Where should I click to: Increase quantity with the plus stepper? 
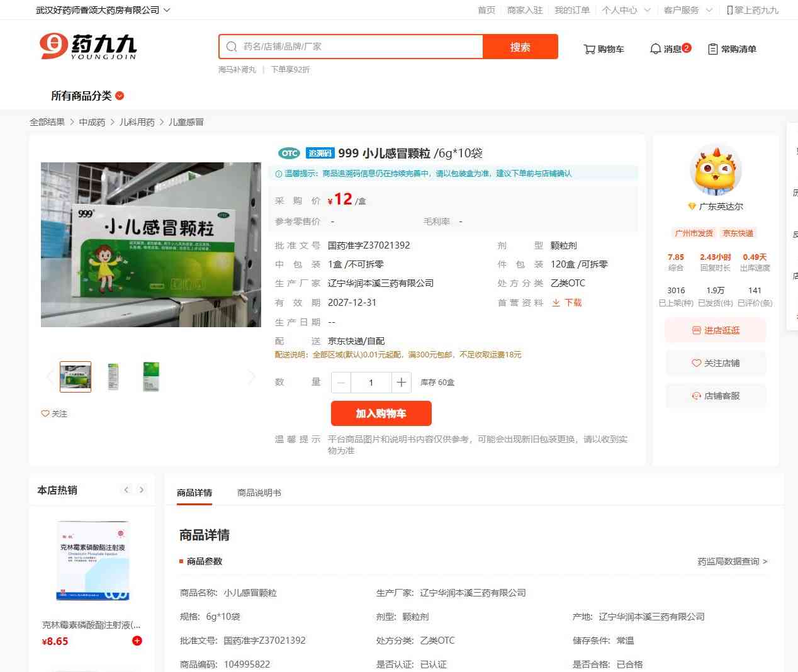(x=401, y=383)
